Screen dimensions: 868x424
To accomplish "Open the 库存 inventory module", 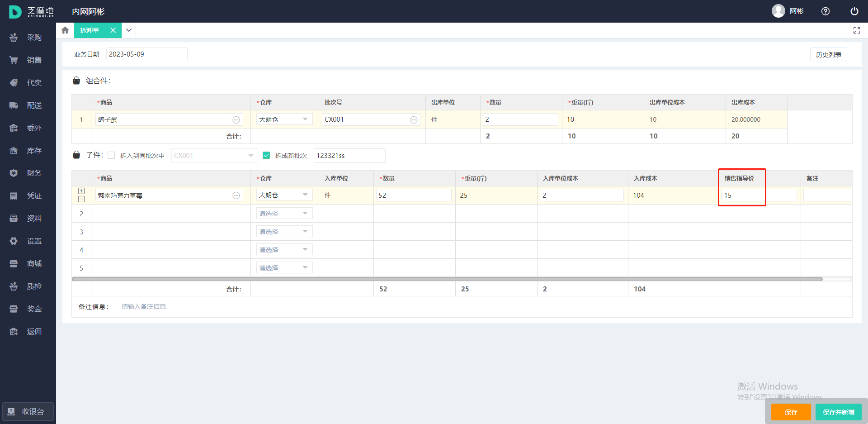I will pyautogui.click(x=27, y=151).
